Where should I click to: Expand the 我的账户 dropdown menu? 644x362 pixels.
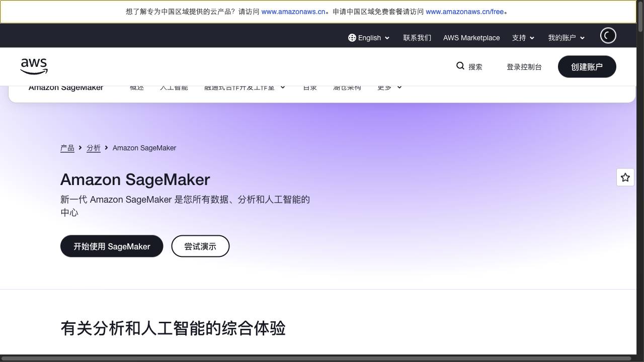coord(567,38)
